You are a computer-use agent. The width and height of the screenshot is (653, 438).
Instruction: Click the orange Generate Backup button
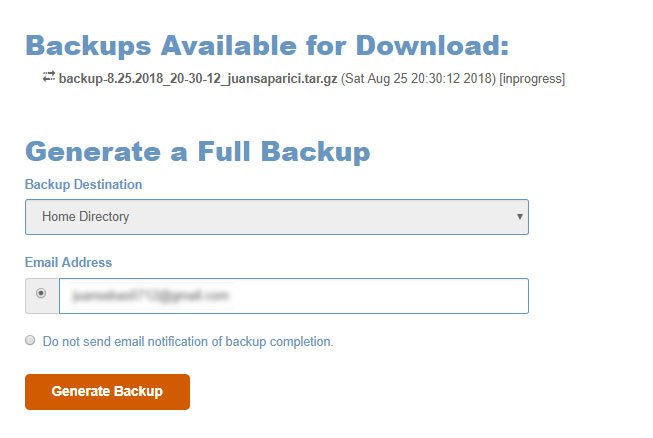[107, 392]
